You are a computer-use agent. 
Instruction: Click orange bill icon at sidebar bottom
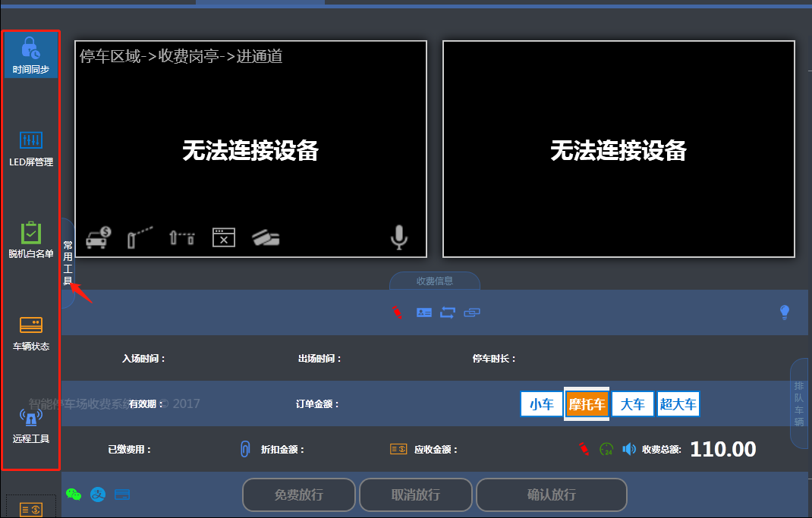[31, 510]
